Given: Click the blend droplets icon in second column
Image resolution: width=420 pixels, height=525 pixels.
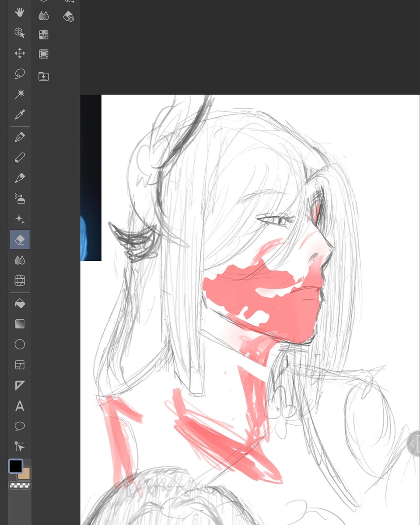Looking at the screenshot, I should tap(43, 16).
